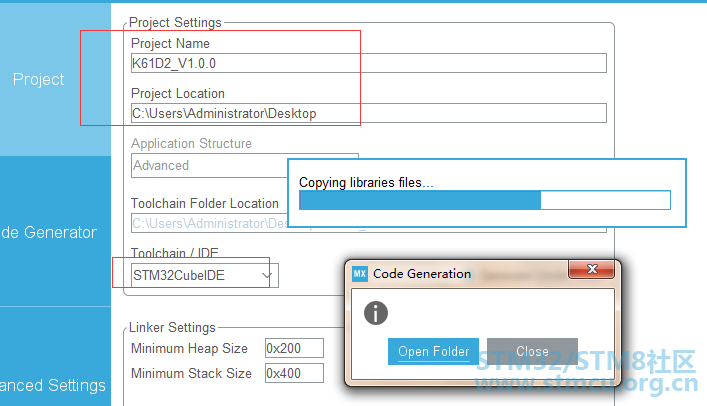707x406 pixels.
Task: Click the 'Application Structure' label
Action: pyautogui.click(x=191, y=143)
